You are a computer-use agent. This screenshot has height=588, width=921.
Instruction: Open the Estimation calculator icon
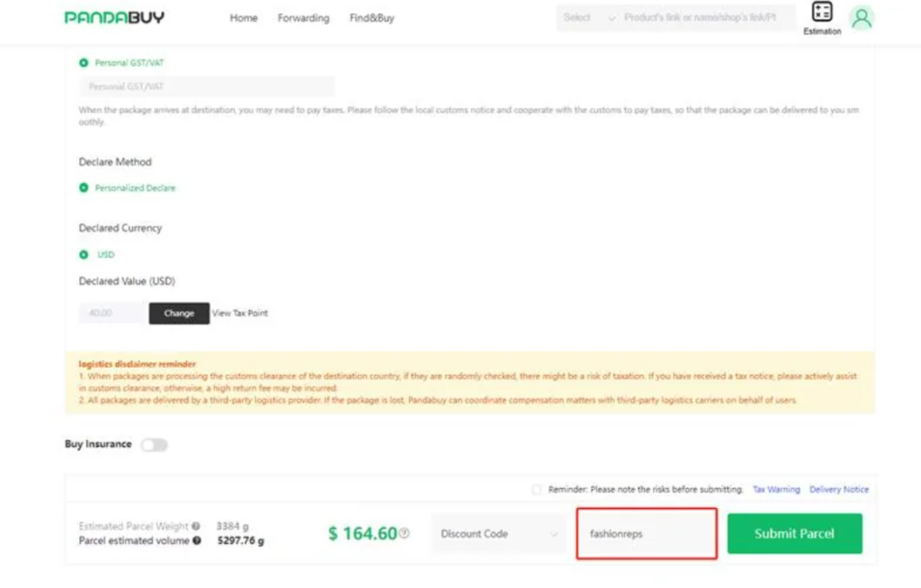(821, 13)
